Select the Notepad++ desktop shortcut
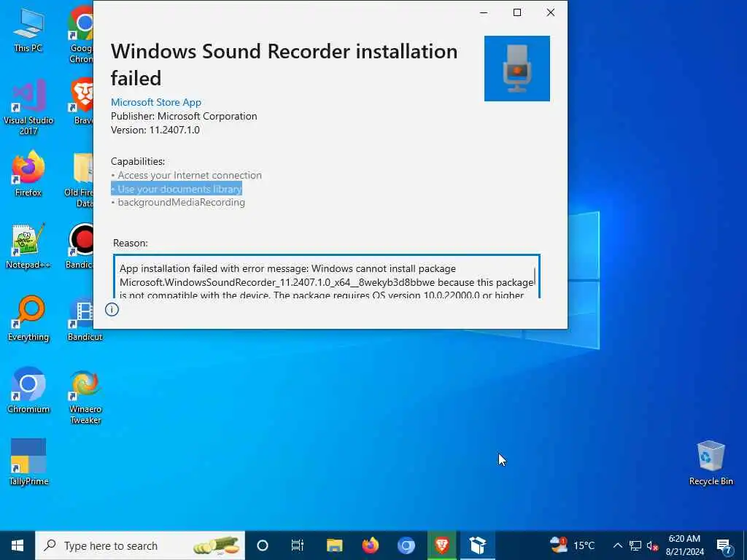This screenshot has width=747, height=560. (x=28, y=246)
